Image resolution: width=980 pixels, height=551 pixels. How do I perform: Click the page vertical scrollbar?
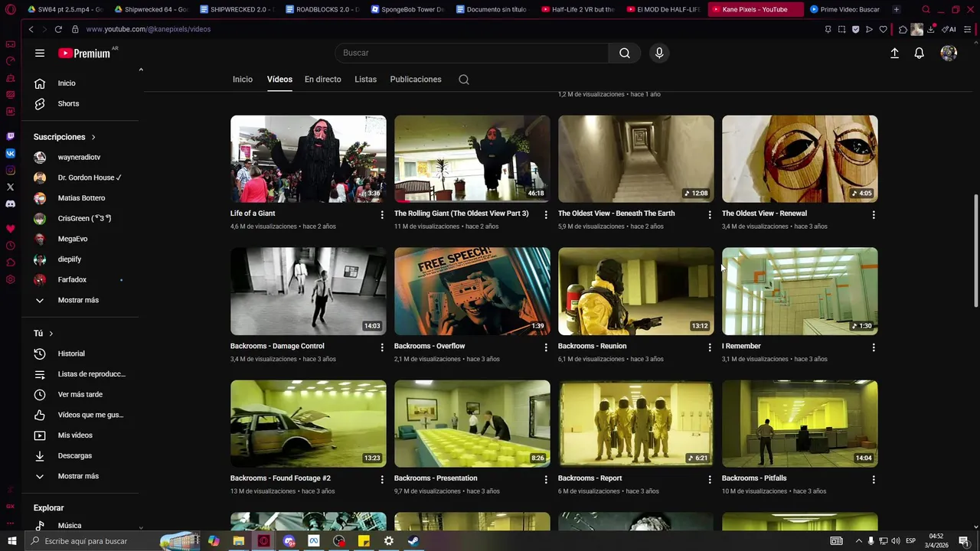tap(975, 250)
